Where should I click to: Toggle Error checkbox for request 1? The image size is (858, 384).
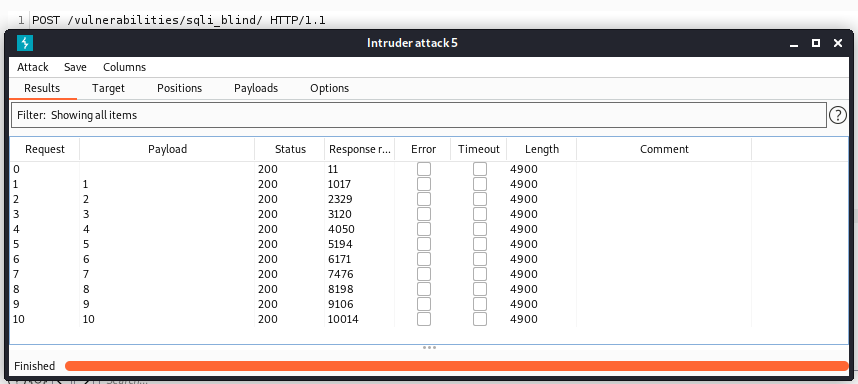[424, 184]
